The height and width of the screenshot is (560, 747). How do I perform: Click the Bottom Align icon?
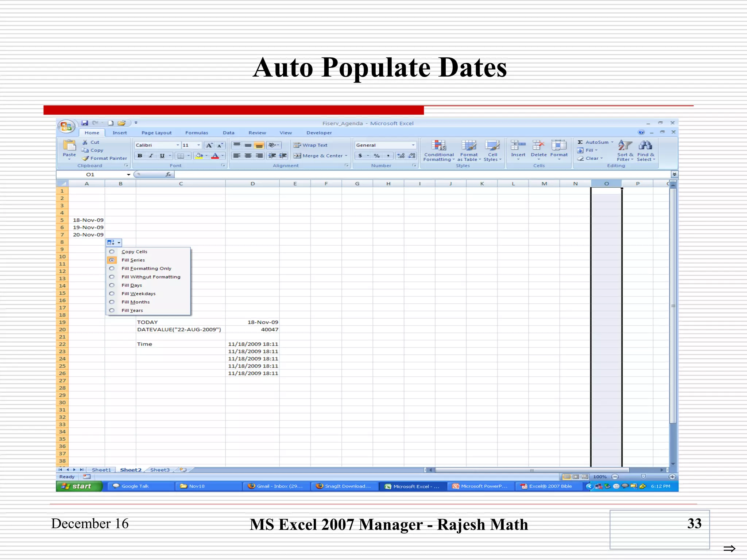click(x=259, y=145)
